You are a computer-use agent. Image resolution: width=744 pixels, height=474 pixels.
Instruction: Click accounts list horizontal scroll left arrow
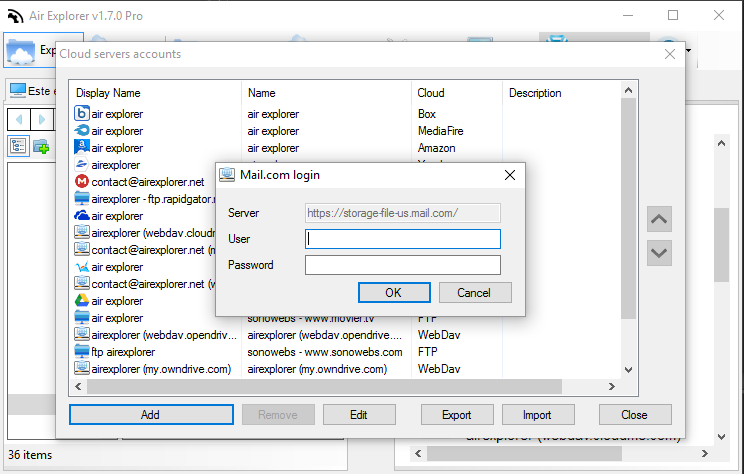(x=78, y=386)
